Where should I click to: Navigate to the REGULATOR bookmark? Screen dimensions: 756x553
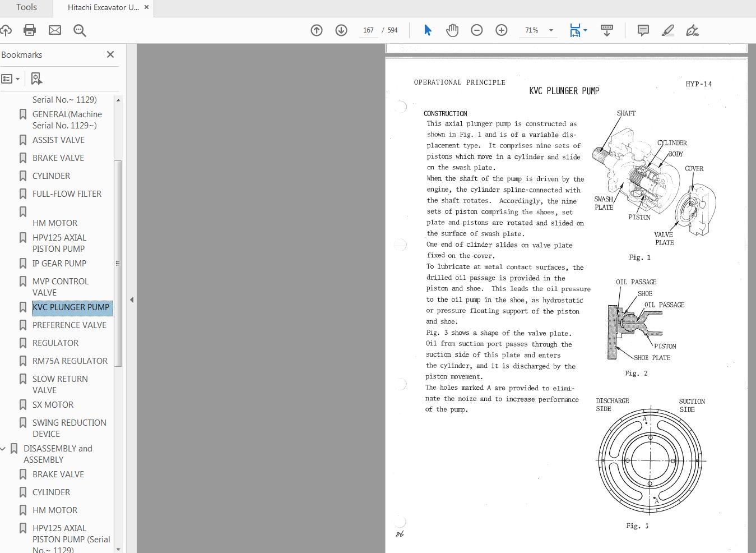[x=55, y=343]
